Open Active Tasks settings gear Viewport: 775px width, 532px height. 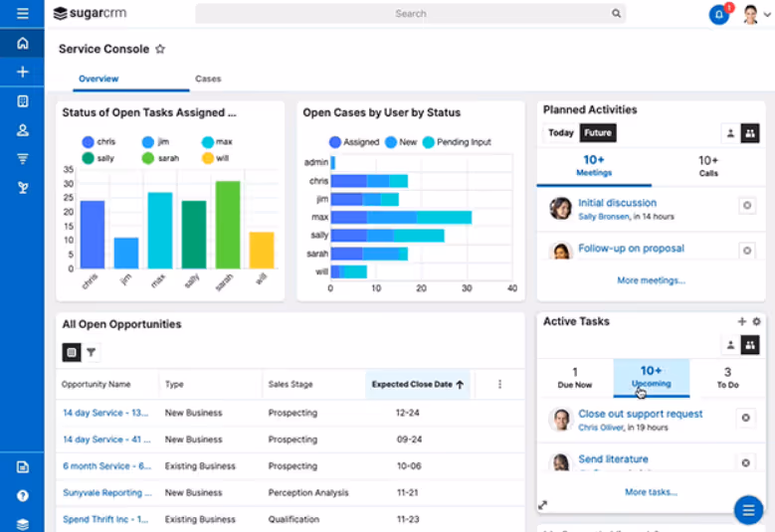[756, 321]
